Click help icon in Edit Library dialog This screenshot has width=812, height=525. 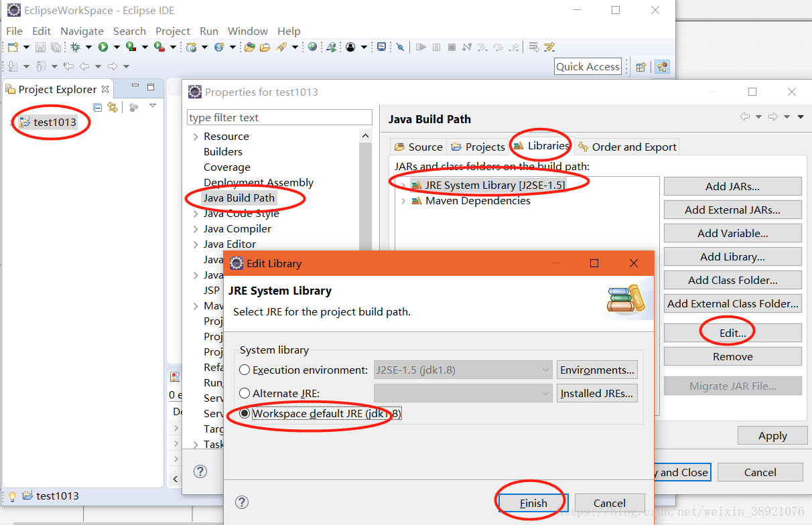click(x=243, y=502)
